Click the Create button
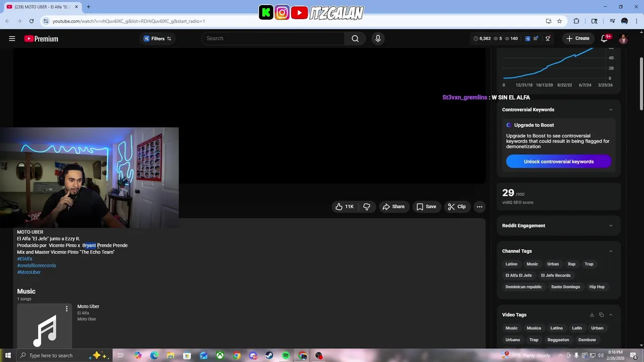 pyautogui.click(x=578, y=39)
